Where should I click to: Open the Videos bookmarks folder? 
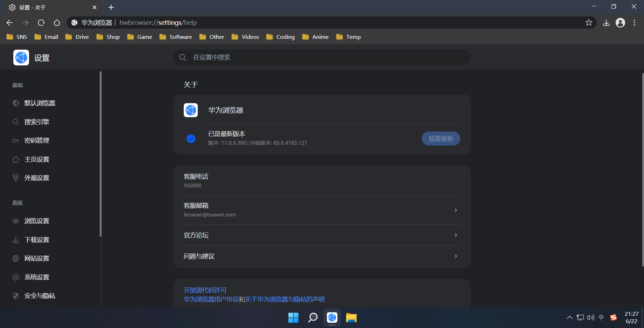pos(245,37)
